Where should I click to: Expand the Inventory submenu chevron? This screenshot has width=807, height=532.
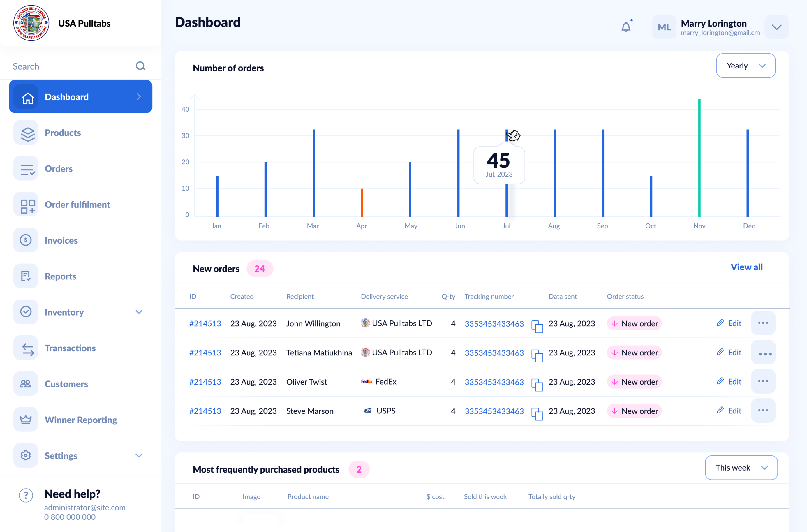pos(139,312)
